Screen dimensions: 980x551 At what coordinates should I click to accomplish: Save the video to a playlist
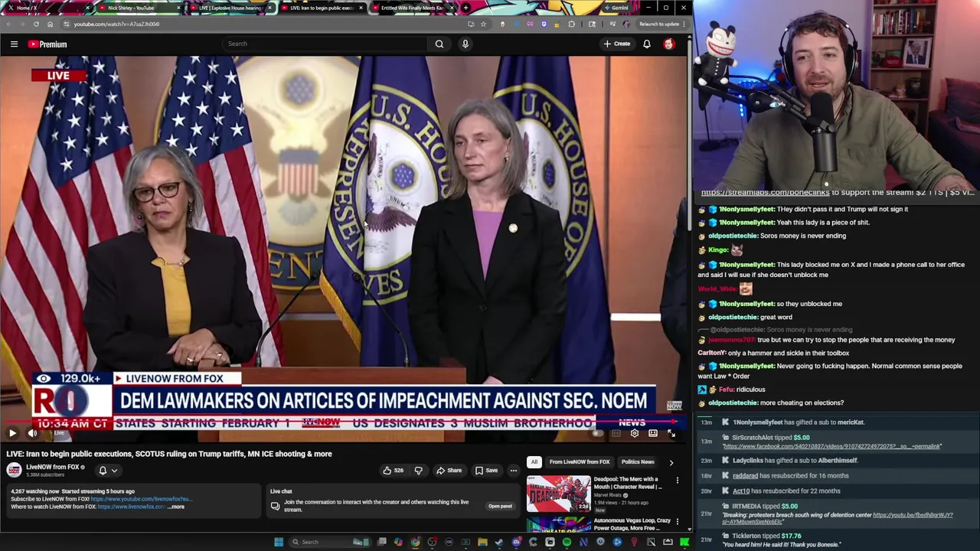(486, 471)
